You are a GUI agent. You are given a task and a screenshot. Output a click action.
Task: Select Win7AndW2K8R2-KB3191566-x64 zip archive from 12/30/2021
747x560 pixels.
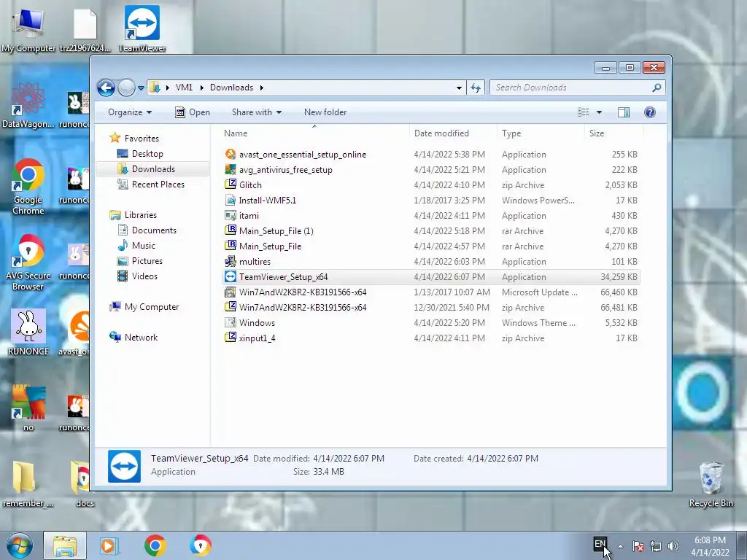coord(431,307)
